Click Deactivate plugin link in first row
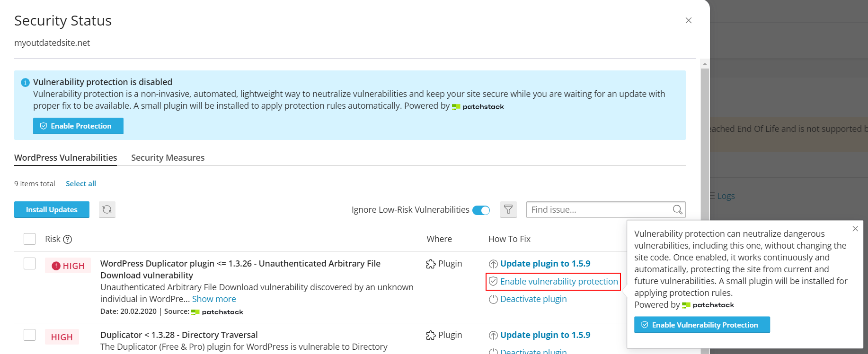The height and width of the screenshot is (354, 868). pyautogui.click(x=533, y=299)
